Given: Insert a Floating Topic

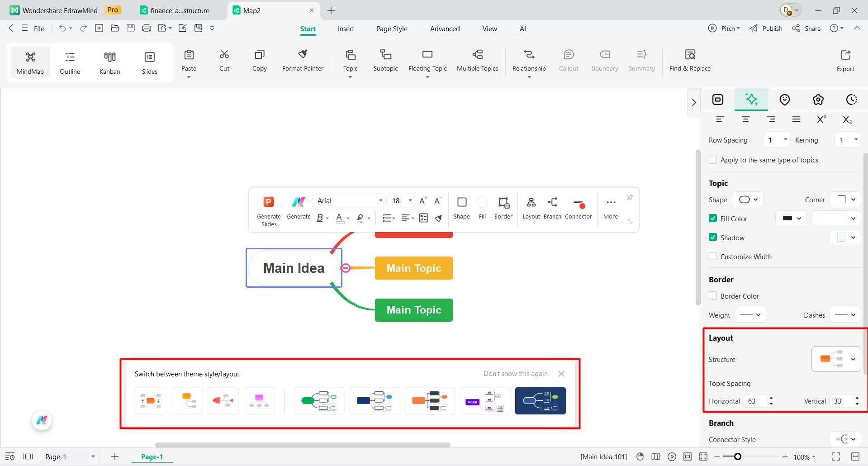Looking at the screenshot, I should [427, 60].
